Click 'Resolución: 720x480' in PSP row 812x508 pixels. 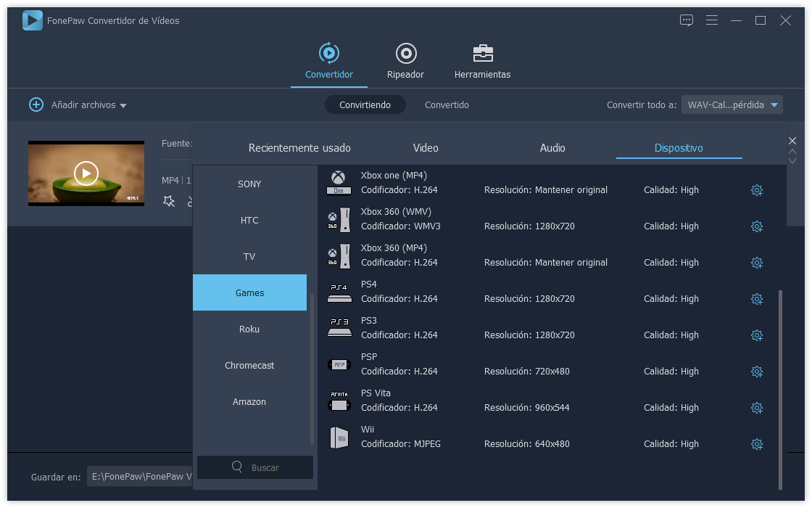(526, 371)
